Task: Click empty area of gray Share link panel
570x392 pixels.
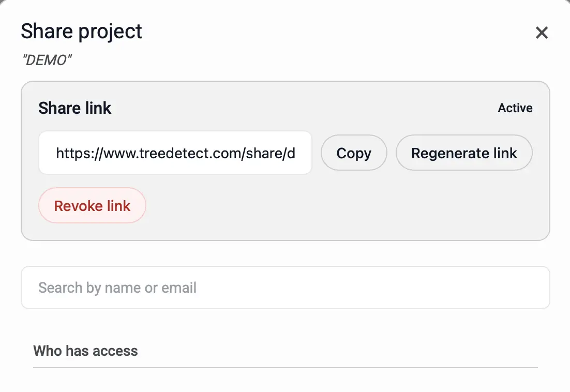Action: [336, 212]
